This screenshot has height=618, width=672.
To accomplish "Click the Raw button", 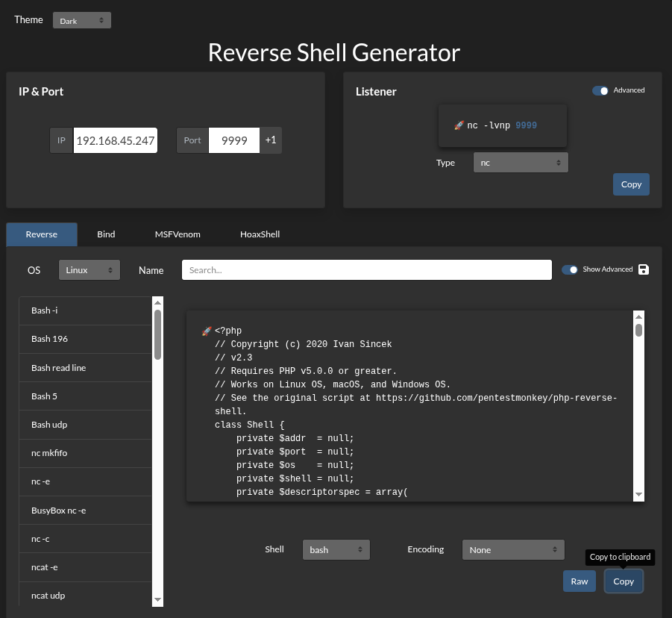I will coord(579,581).
